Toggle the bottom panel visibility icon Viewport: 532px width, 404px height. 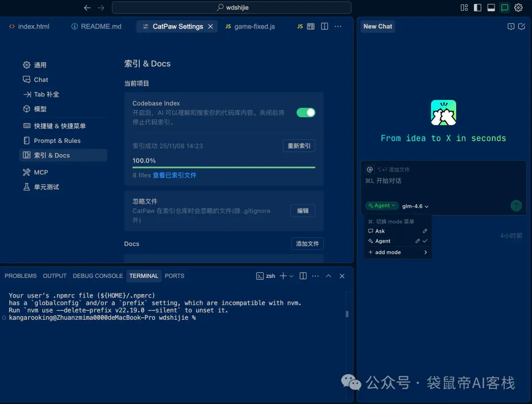pos(491,7)
